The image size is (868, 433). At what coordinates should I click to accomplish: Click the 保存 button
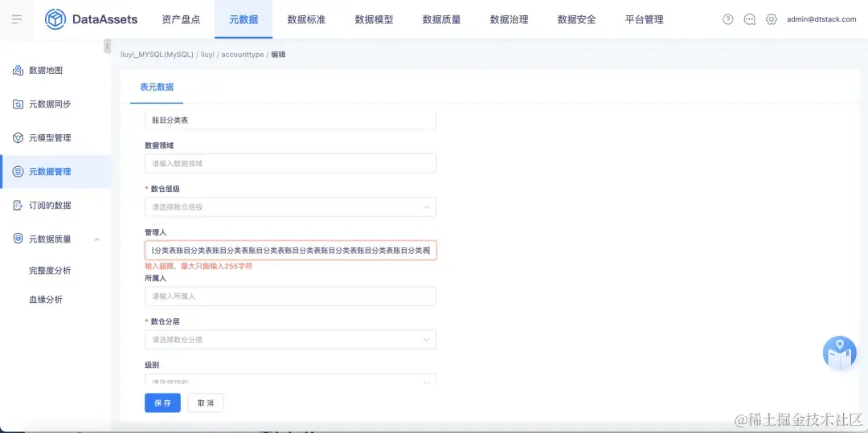click(x=162, y=403)
